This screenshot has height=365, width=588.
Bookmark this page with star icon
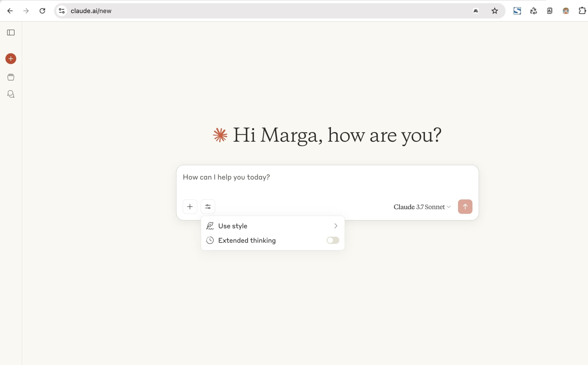(495, 11)
